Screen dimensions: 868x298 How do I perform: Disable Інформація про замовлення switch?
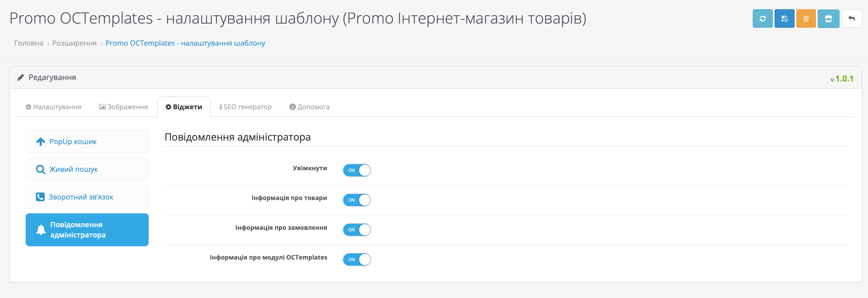356,230
